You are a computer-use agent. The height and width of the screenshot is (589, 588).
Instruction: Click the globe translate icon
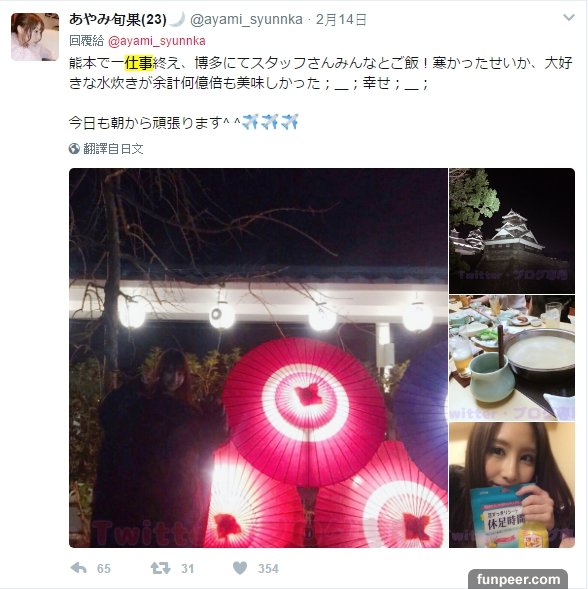point(74,149)
